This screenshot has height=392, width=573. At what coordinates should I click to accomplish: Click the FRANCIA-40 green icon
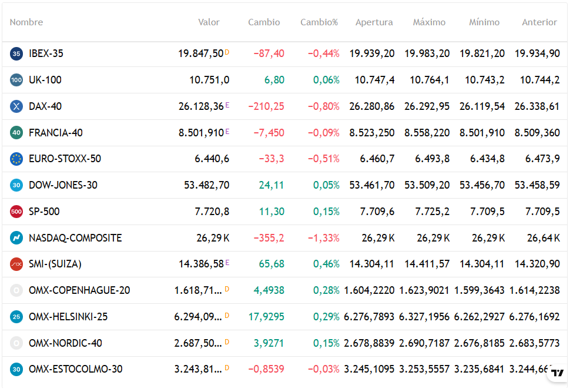(x=16, y=133)
